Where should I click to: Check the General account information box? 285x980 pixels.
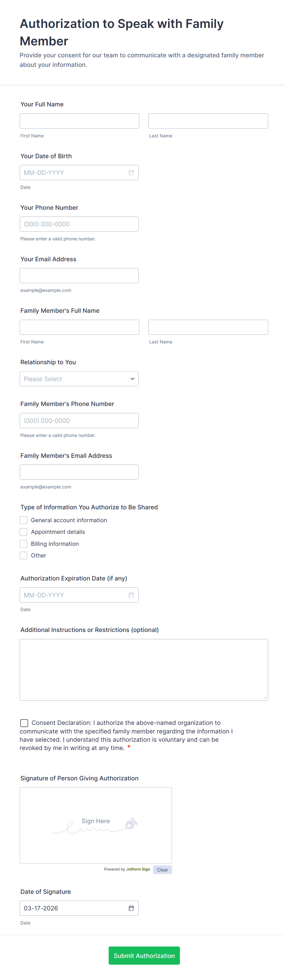pos(24,520)
